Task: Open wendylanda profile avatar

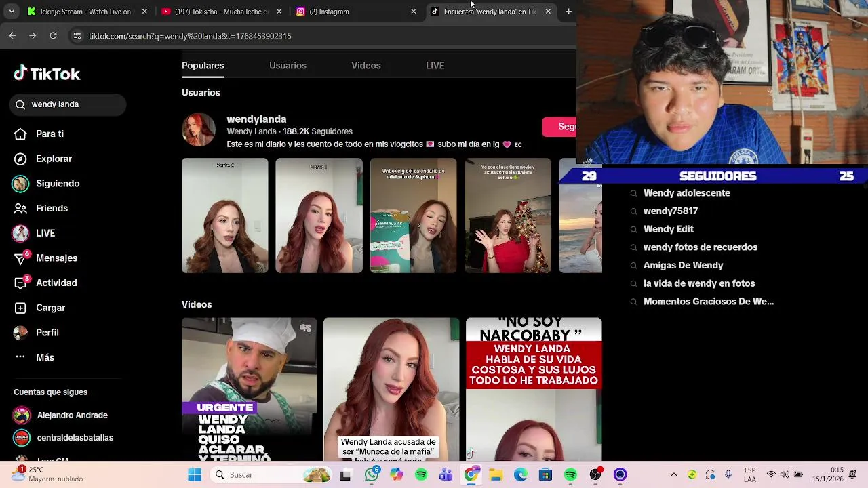Action: 199,129
